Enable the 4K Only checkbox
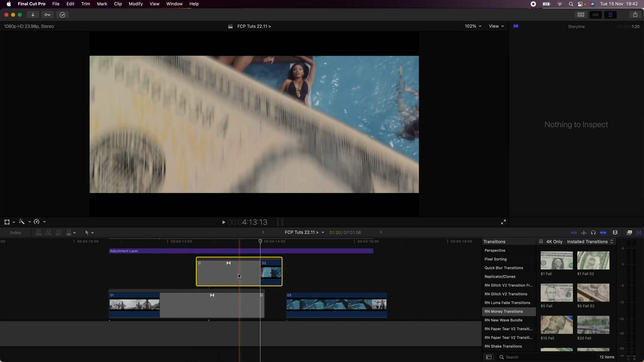The width and height of the screenshot is (644, 362). click(x=541, y=242)
